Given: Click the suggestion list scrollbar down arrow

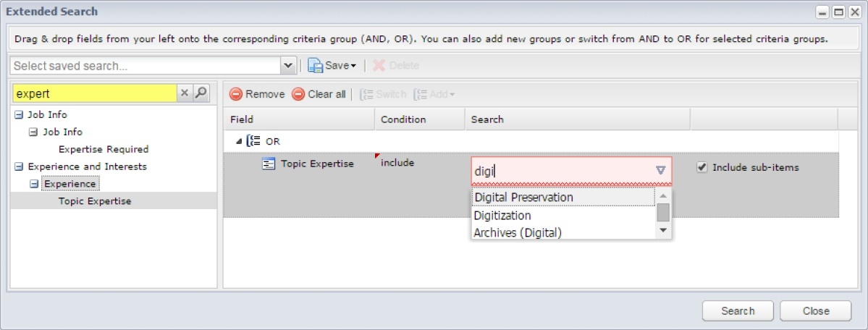Looking at the screenshot, I should 663,230.
